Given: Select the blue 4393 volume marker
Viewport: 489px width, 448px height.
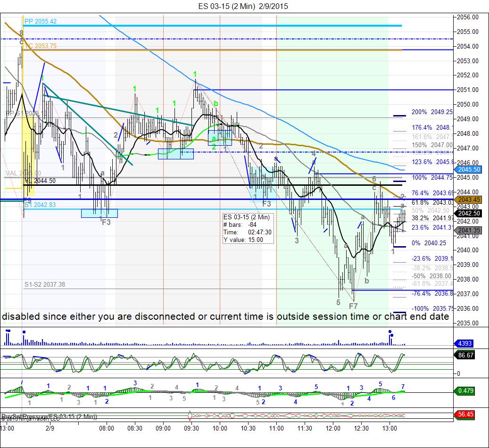Looking at the screenshot, I should tap(464, 343).
